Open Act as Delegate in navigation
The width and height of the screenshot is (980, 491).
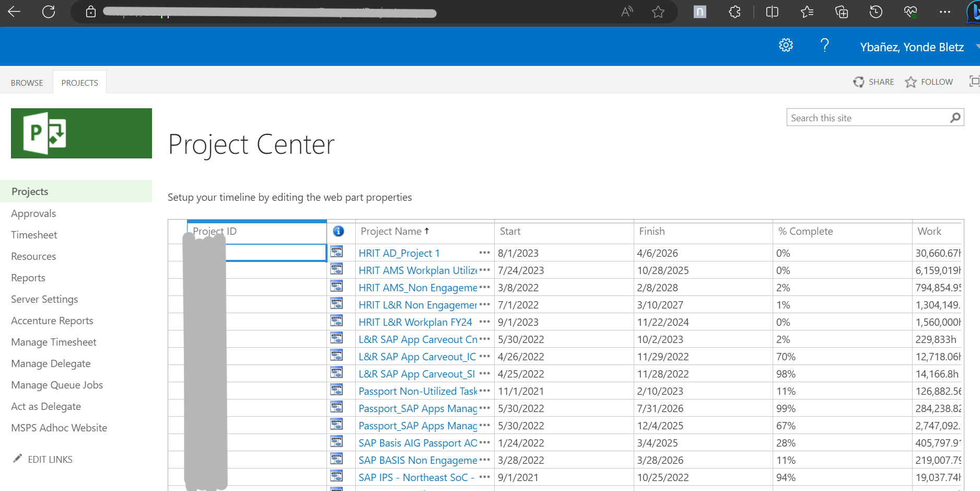[46, 406]
